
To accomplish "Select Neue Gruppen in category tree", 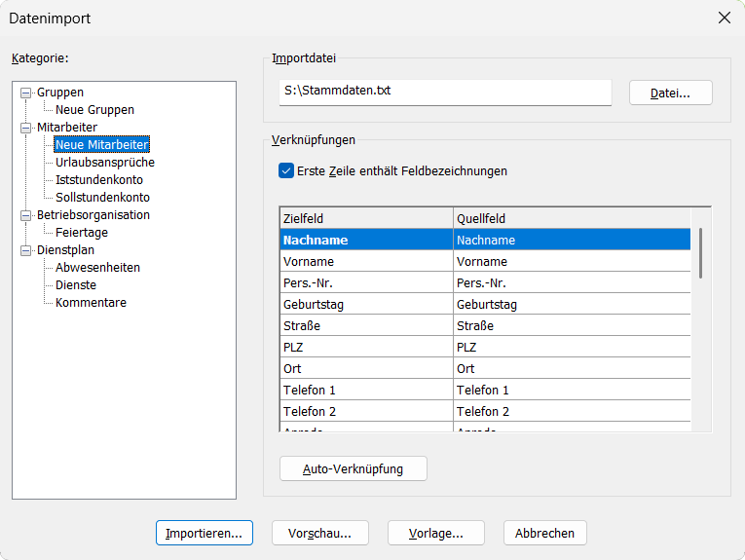I will click(94, 110).
